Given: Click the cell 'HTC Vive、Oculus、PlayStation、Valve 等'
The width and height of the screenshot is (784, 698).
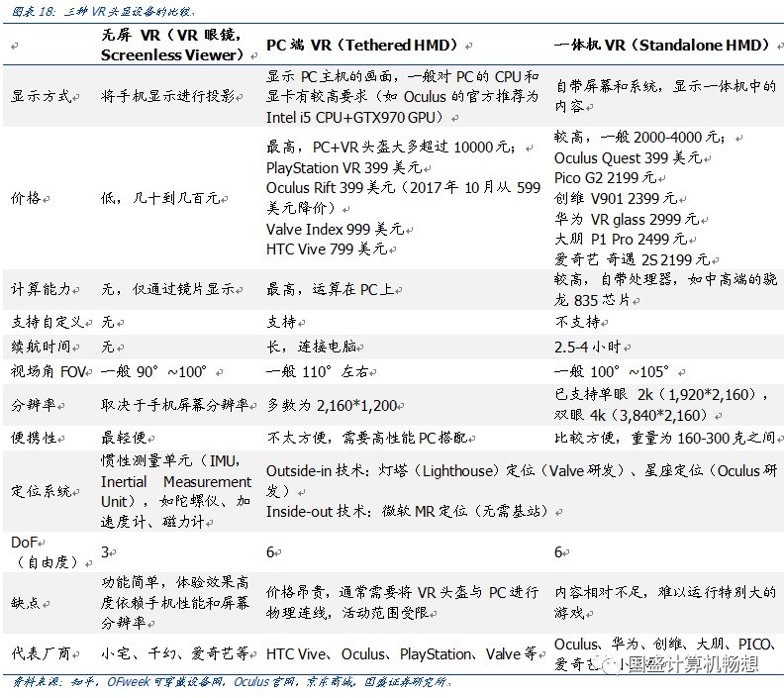Looking at the screenshot, I should (x=401, y=654).
